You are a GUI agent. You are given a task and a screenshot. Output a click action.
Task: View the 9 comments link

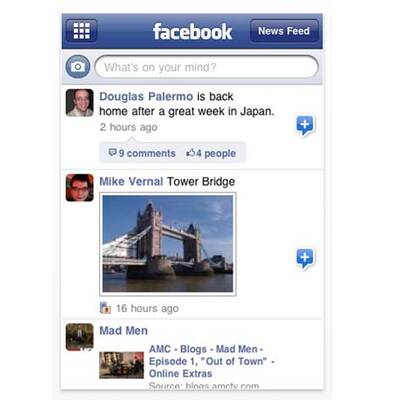pos(147,153)
